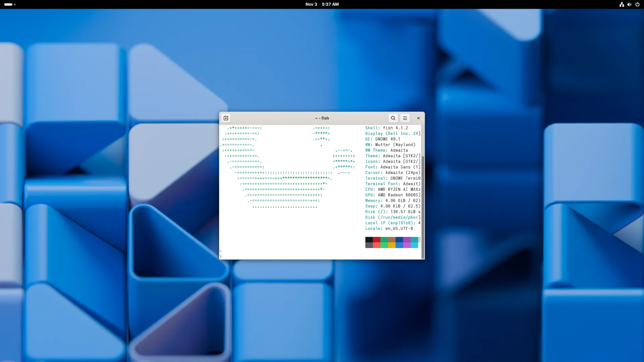Click the black swatch in the palette row
This screenshot has width=644, height=362.
(x=369, y=240)
